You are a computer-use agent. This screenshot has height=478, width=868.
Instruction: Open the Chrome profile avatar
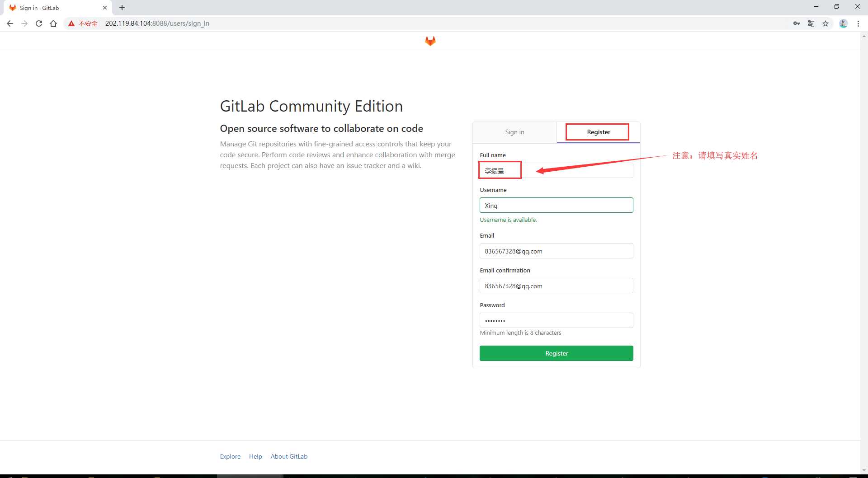[843, 23]
